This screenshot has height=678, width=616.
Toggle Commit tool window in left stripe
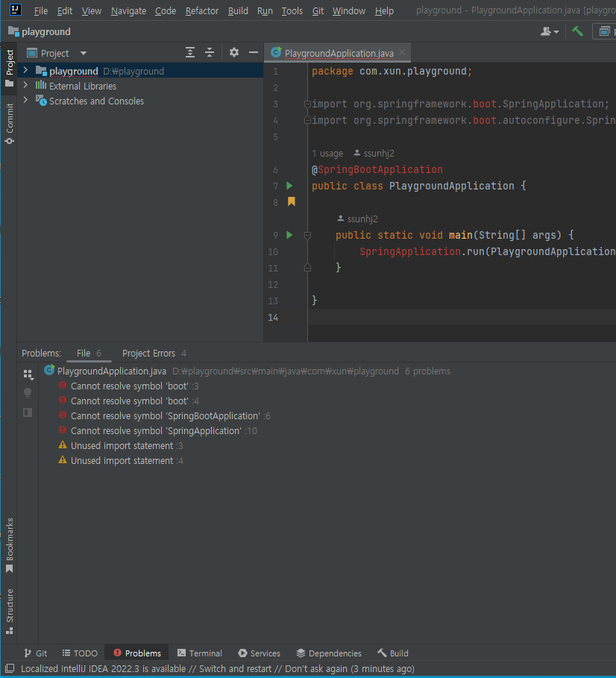click(10, 123)
